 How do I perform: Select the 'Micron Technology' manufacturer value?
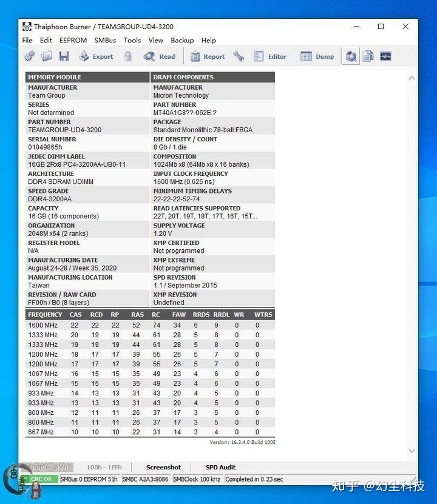click(x=181, y=95)
